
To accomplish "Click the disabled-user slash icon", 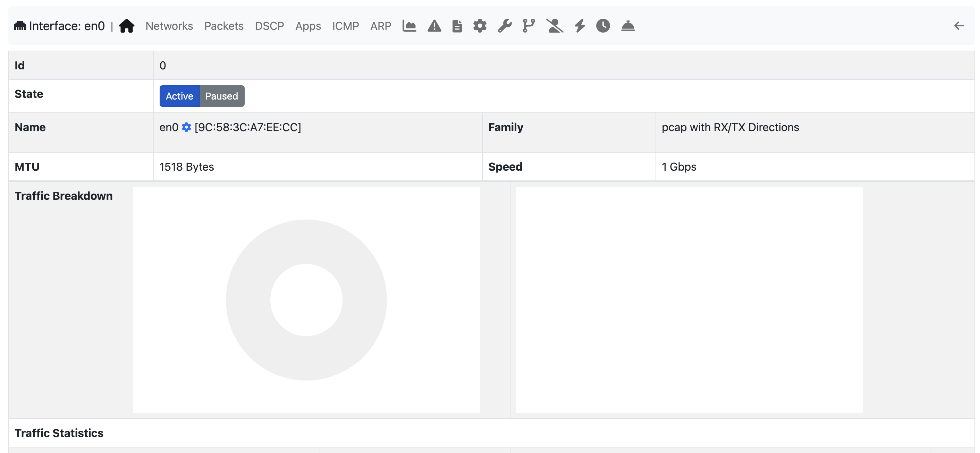I will [x=555, y=25].
